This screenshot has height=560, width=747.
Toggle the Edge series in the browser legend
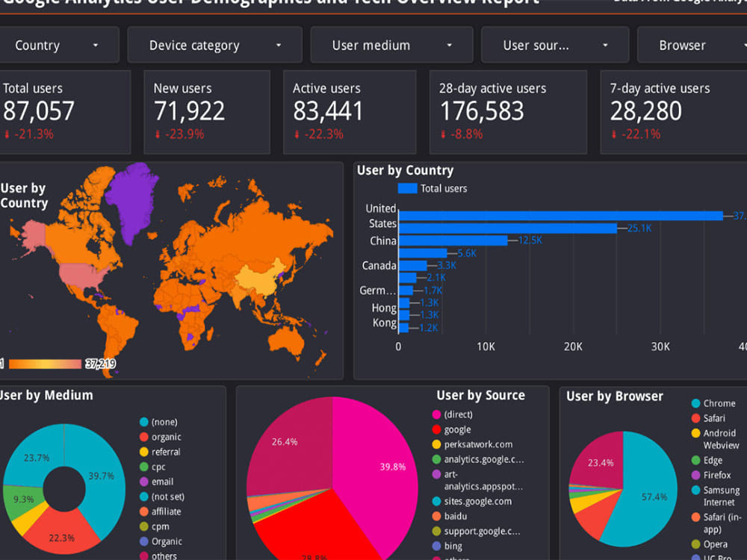695,460
